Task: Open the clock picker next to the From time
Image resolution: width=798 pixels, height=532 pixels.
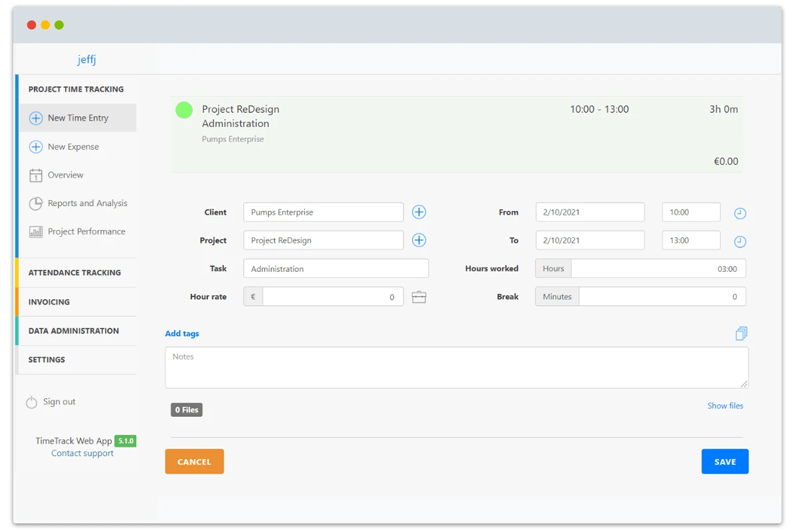Action: tap(740, 211)
